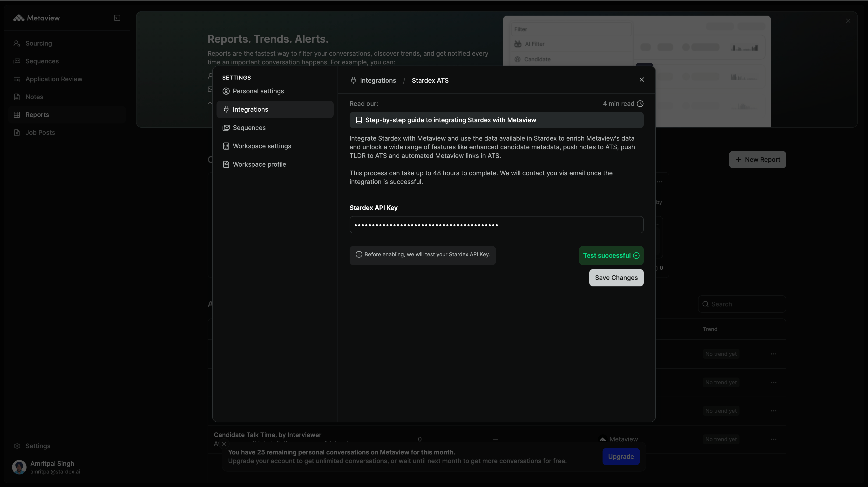Open options for Candidate Talk Time row

(773, 440)
